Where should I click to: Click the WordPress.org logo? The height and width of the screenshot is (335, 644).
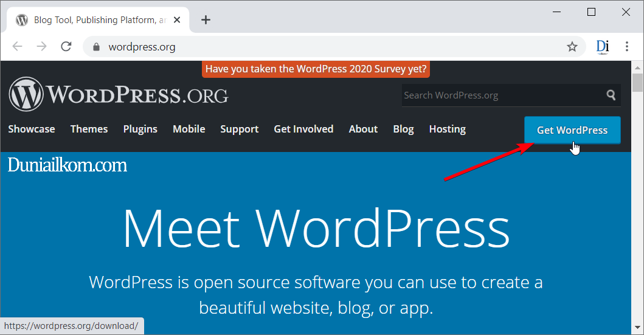119,94
